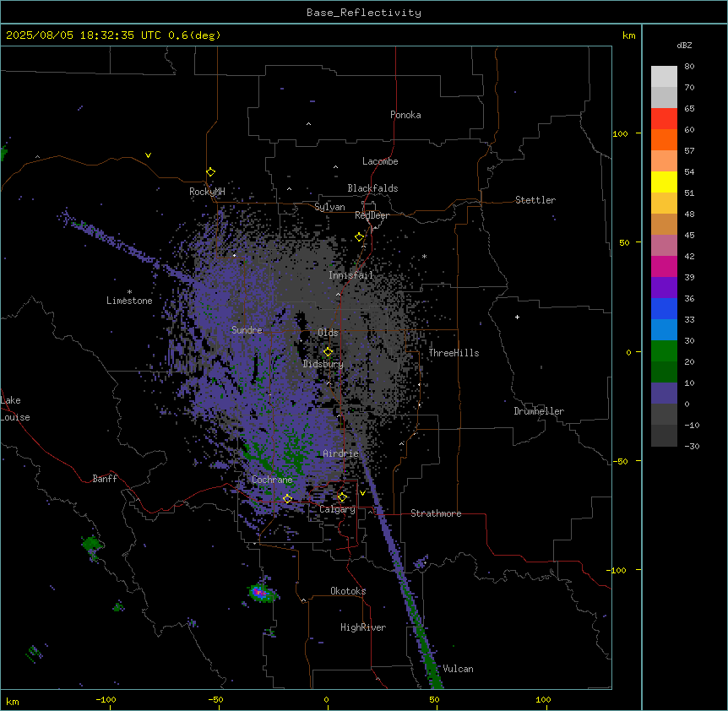Screen dimensions: 728x711
Task: Pick the yellow 51-54 dBZ legend swatch
Action: click(x=664, y=182)
